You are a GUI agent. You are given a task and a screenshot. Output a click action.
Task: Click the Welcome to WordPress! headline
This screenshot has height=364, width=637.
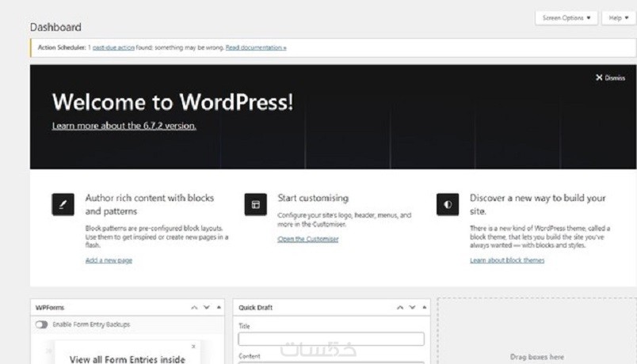click(173, 102)
